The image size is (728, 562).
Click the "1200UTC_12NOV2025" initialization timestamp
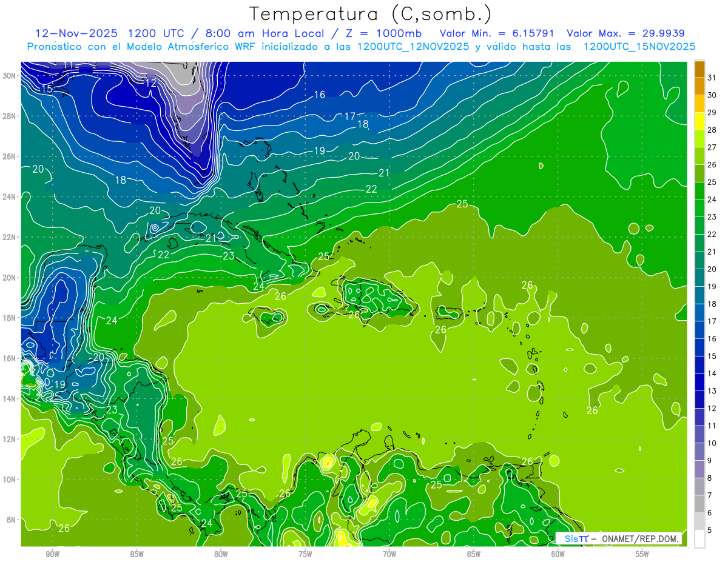413,47
